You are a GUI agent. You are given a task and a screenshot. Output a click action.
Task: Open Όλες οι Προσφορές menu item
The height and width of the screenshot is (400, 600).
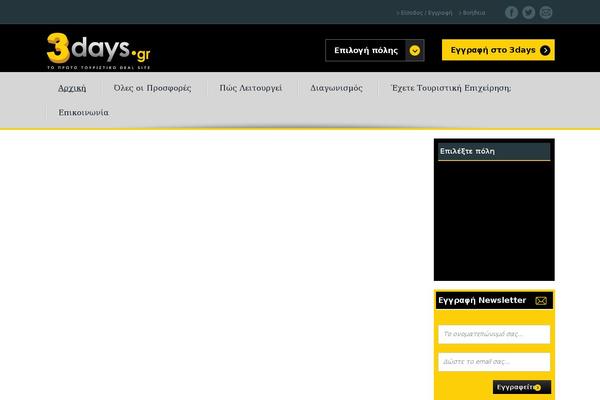[152, 88]
